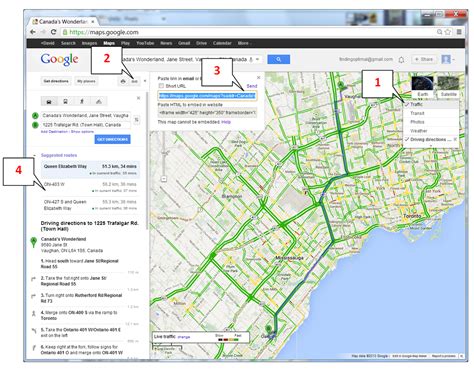474x370 pixels.
Task: Click the voice search microphone icon
Action: click(251, 59)
